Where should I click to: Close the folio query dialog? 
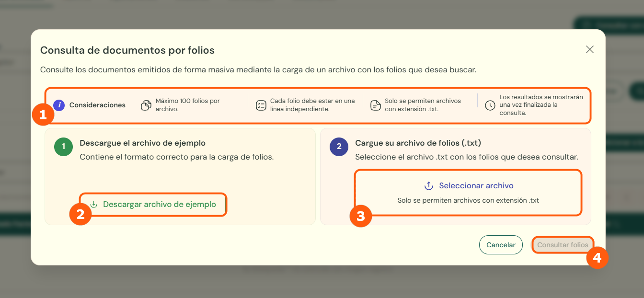590,49
